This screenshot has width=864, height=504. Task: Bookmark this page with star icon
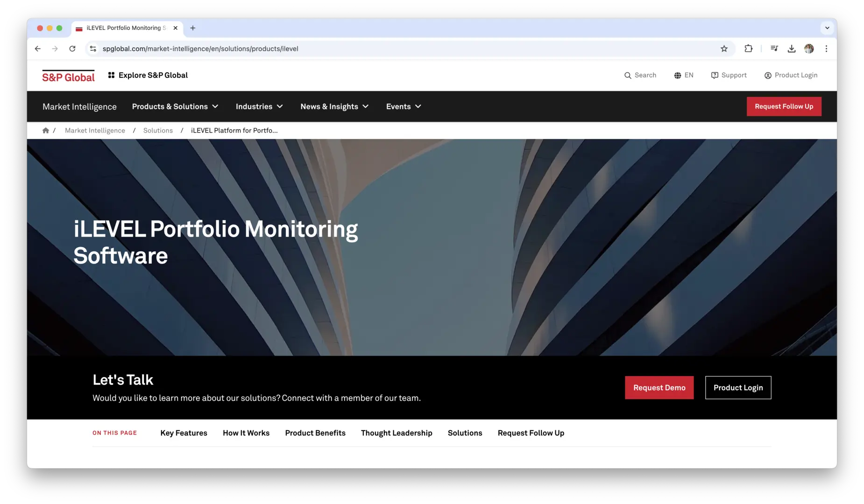coord(724,49)
